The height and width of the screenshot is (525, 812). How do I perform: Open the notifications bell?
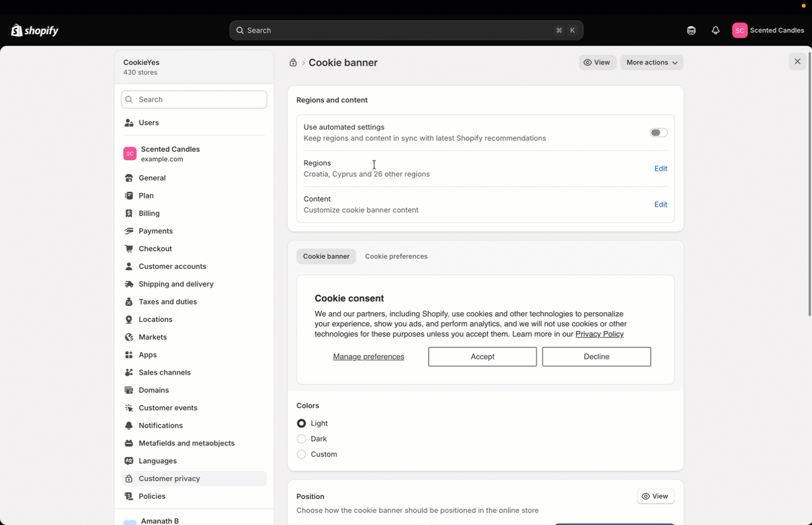pyautogui.click(x=716, y=30)
